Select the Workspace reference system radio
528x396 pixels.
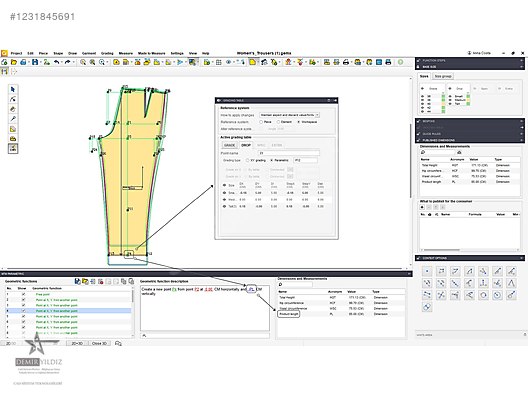pyautogui.click(x=298, y=122)
